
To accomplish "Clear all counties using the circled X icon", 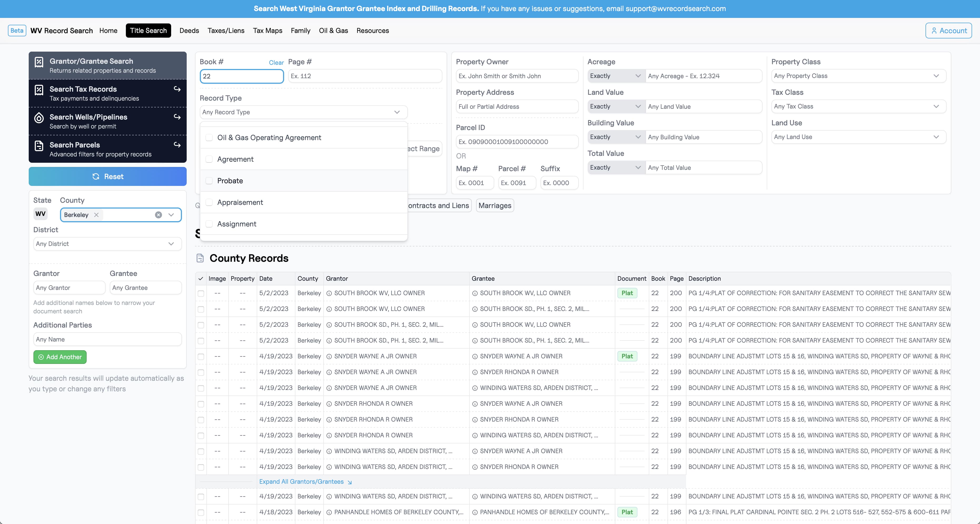I will pos(158,215).
